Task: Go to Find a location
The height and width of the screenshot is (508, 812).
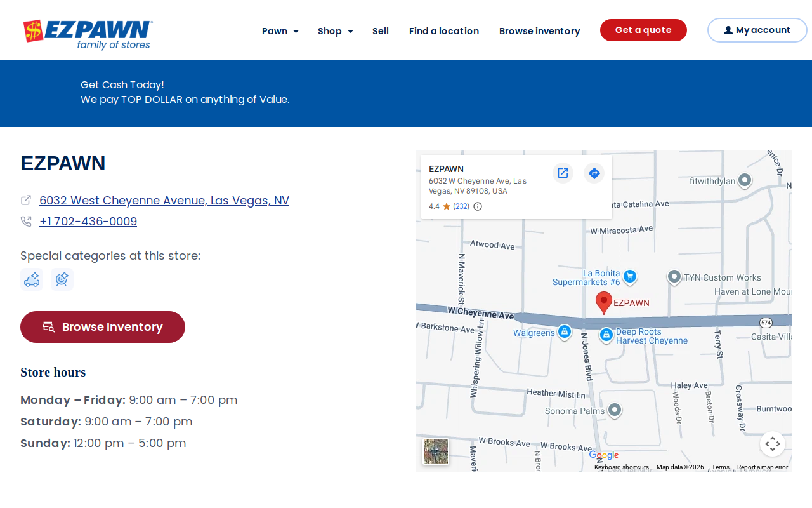Action: (x=444, y=31)
